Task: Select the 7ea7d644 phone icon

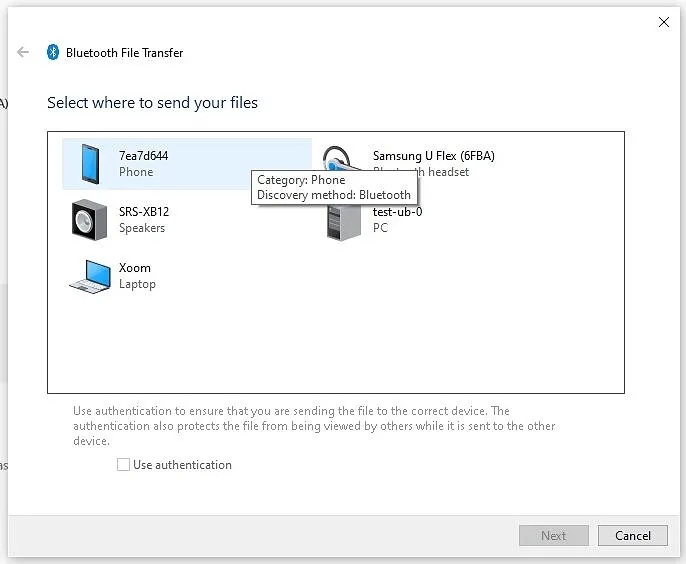Action: (90, 164)
